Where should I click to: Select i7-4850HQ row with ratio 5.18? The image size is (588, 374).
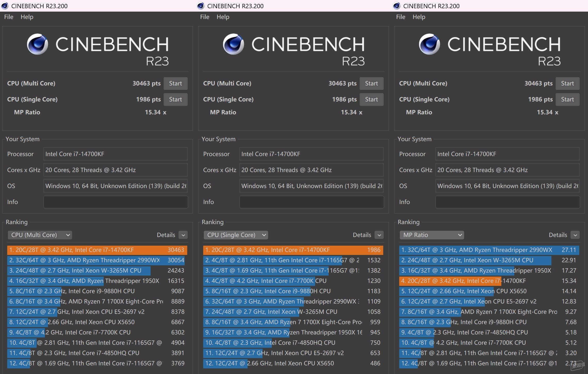pyautogui.click(x=489, y=332)
